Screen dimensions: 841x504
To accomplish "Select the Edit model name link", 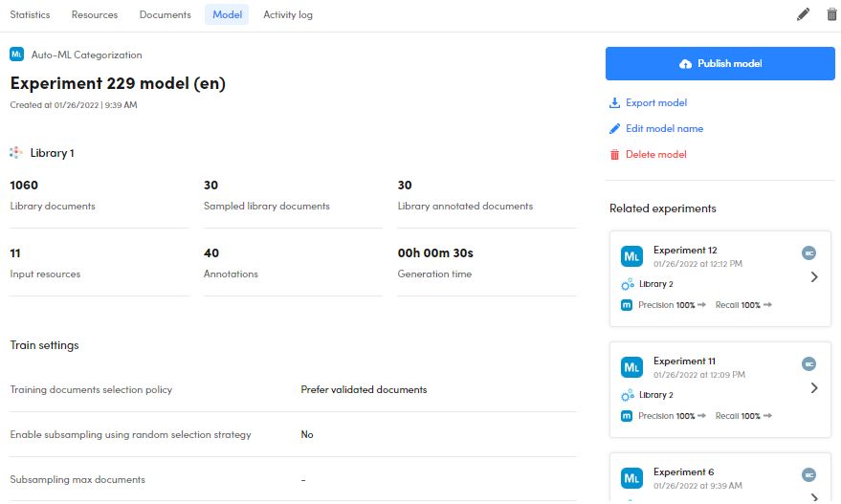I will pos(664,129).
